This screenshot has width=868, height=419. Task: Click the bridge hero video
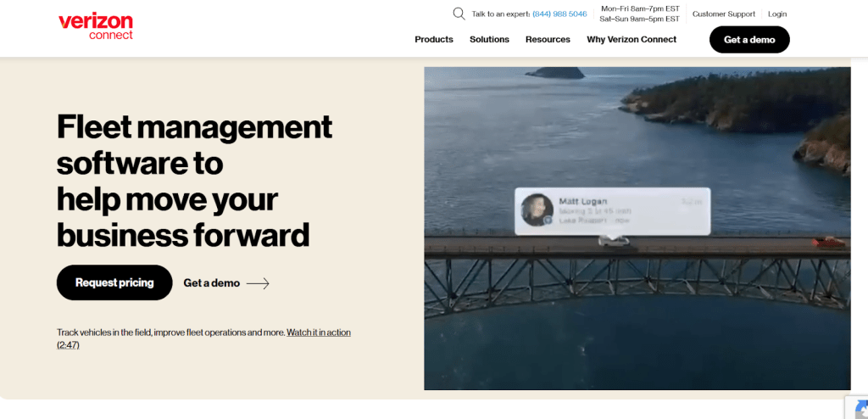pos(636,322)
